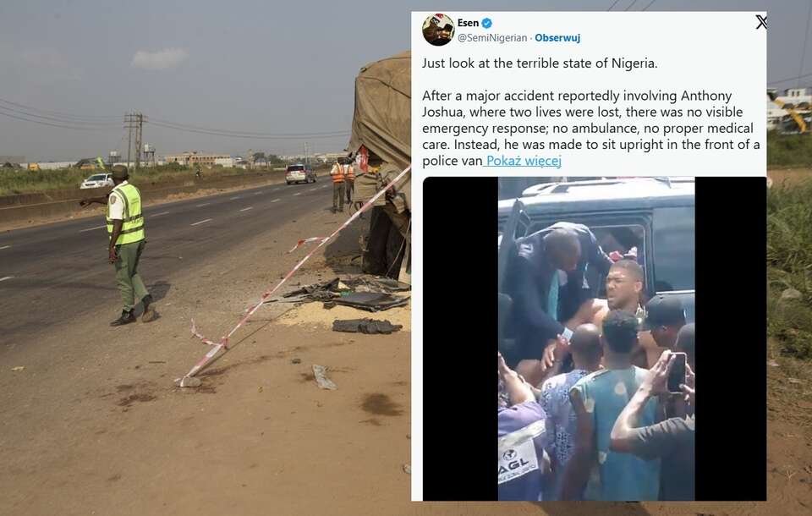Viewport: 812px width, 516px height.
Task: Expand the tweet with Pokaż więcej
Action: tap(524, 161)
